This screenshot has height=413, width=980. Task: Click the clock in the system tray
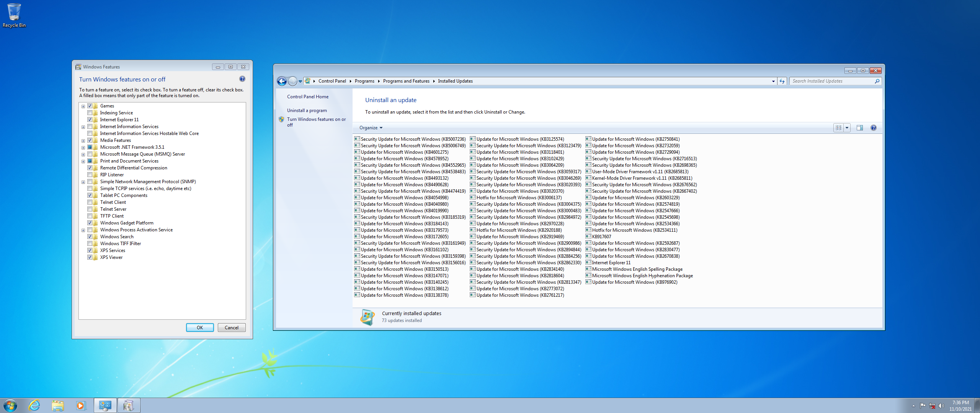pos(960,406)
